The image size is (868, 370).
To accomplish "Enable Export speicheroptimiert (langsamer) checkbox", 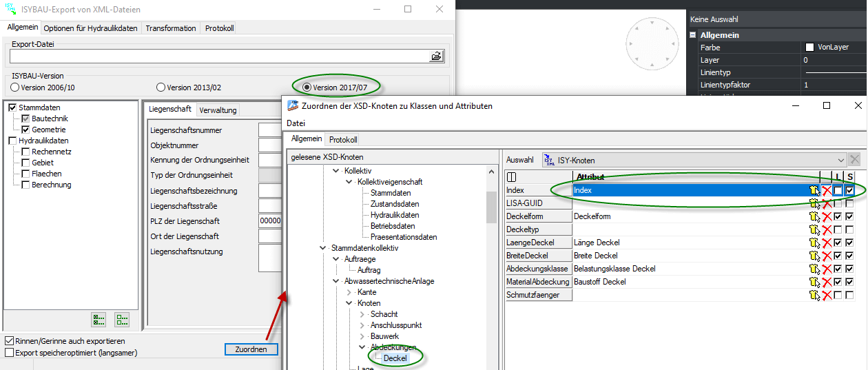I will pos(9,353).
